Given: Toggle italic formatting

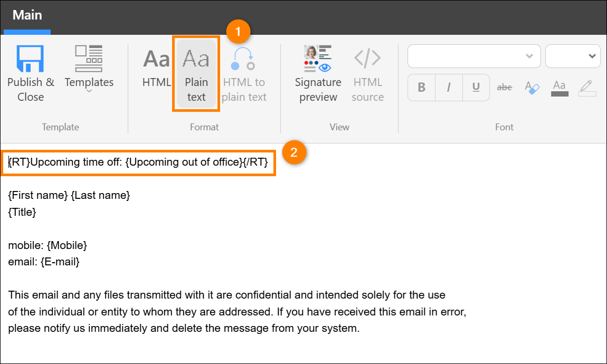Looking at the screenshot, I should click(x=449, y=87).
